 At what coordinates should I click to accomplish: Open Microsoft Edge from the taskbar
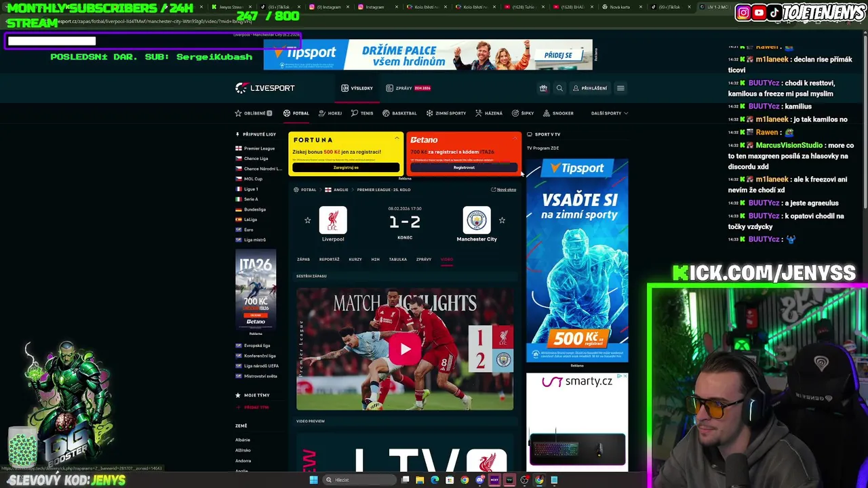(x=435, y=480)
